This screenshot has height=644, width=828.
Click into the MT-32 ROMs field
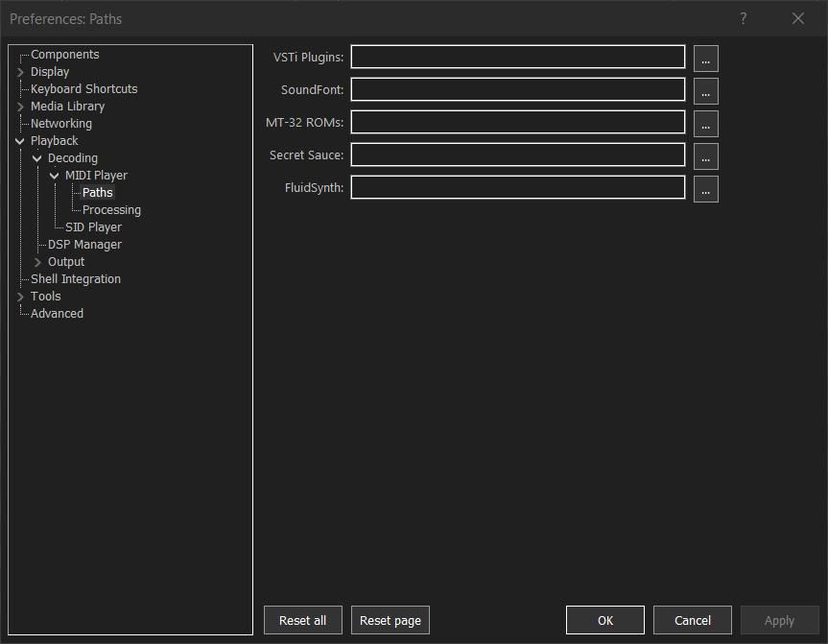(x=518, y=123)
